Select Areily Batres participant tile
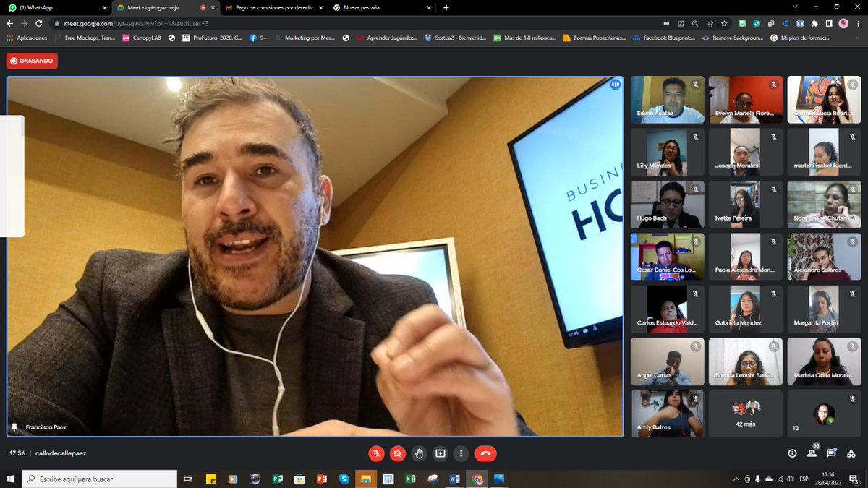Image resolution: width=868 pixels, height=488 pixels. tap(668, 414)
